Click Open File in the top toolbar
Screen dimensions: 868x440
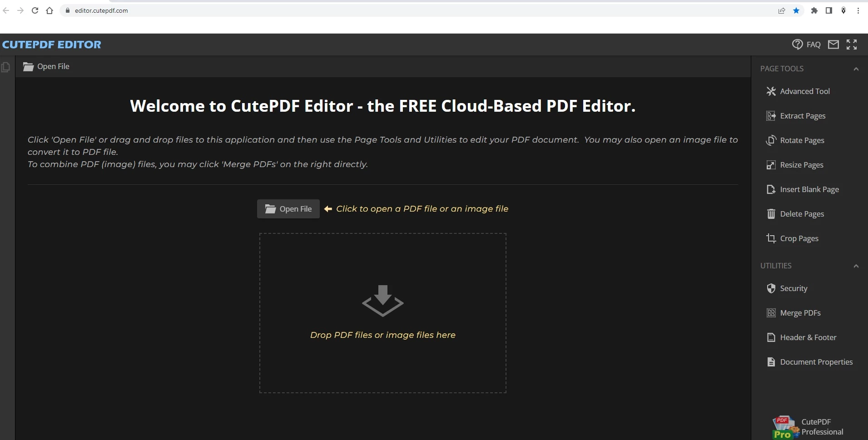[46, 66]
